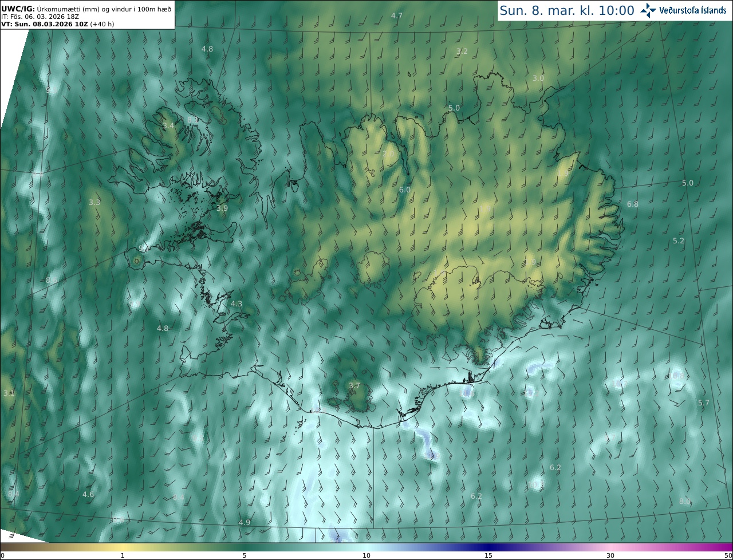
Task: Click the 3.0 value label on map
Action: [x=538, y=78]
